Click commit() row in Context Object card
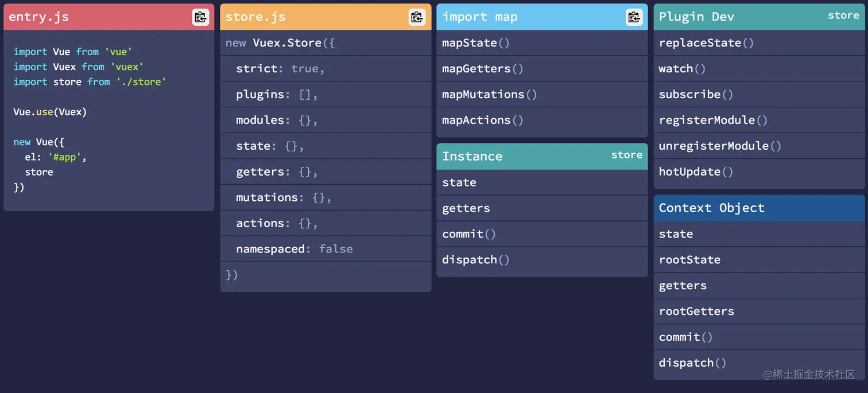The image size is (868, 393). click(759, 337)
